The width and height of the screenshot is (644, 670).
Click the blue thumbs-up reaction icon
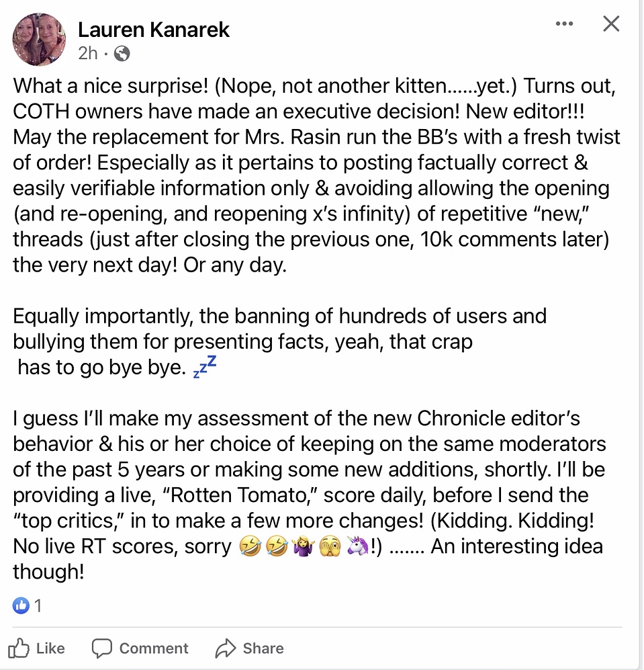pyautogui.click(x=21, y=605)
